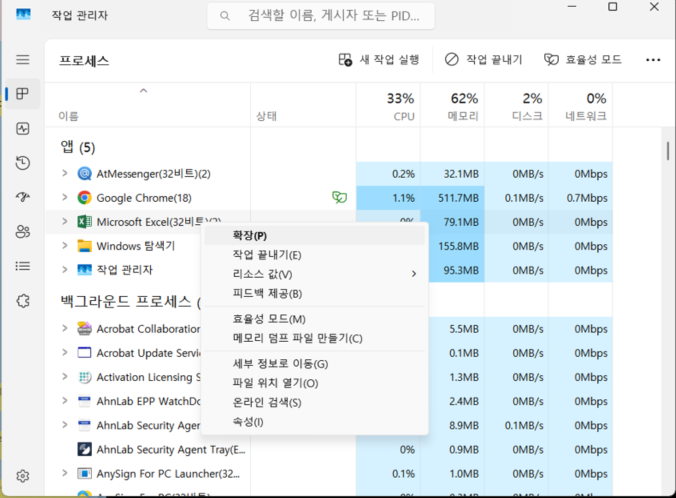Open the 리소스 값(V) submenu
Viewport: 676px width, 498px height.
[x=314, y=274]
